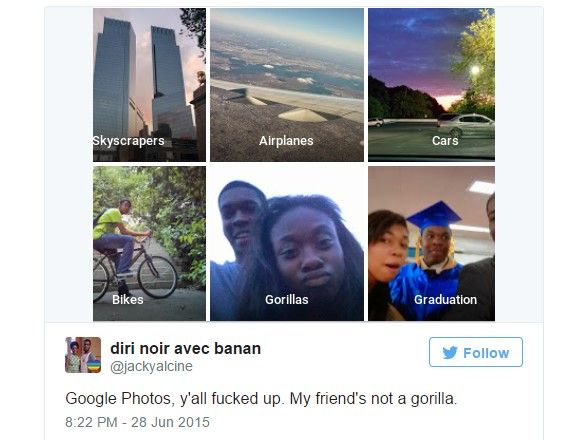The height and width of the screenshot is (440, 582).
Task: Click the Skyscrapers label text
Action: (x=128, y=141)
